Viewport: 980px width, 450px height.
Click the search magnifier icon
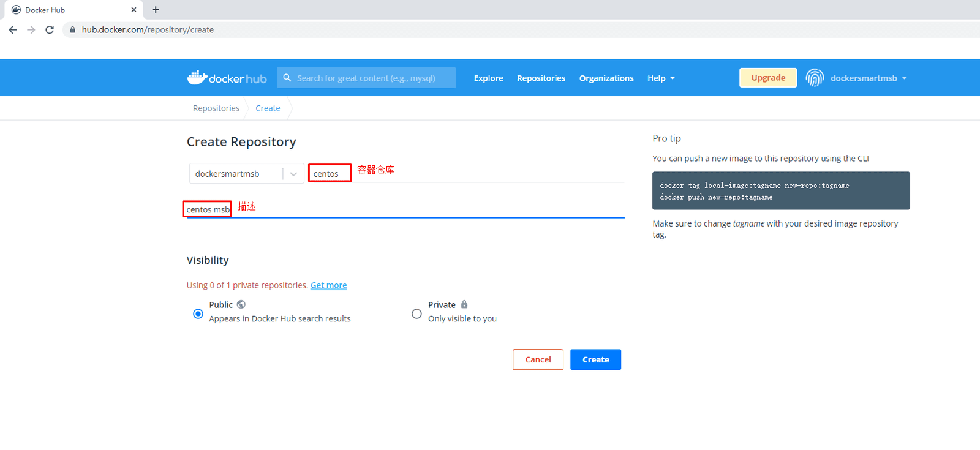287,78
